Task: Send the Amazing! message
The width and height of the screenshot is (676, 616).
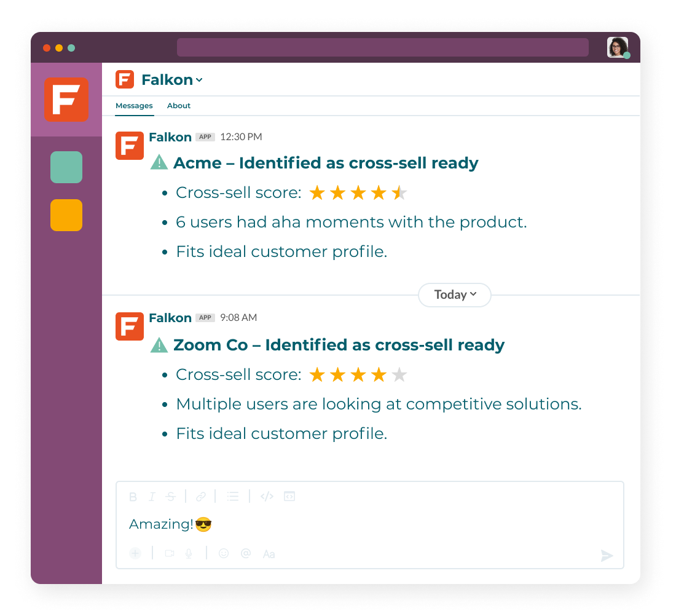Action: (607, 556)
